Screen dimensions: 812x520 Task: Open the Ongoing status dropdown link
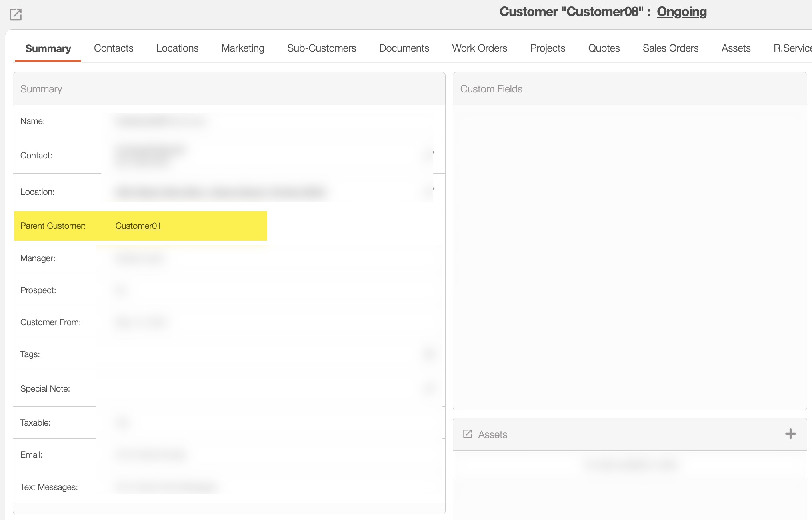pyautogui.click(x=682, y=12)
